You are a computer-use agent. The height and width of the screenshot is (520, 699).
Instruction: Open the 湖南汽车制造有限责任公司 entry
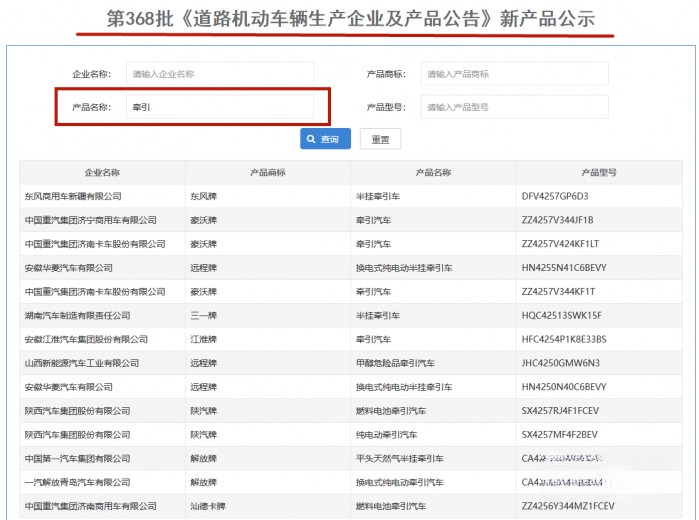pos(77,315)
